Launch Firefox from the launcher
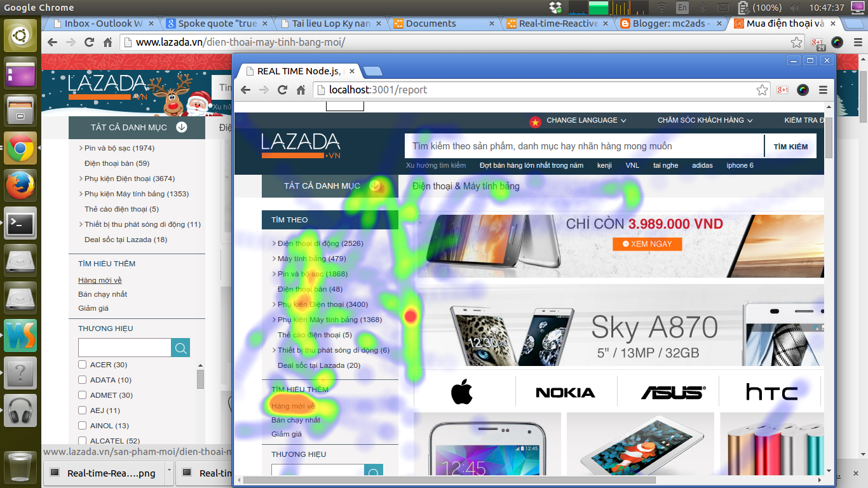 coord(20,186)
